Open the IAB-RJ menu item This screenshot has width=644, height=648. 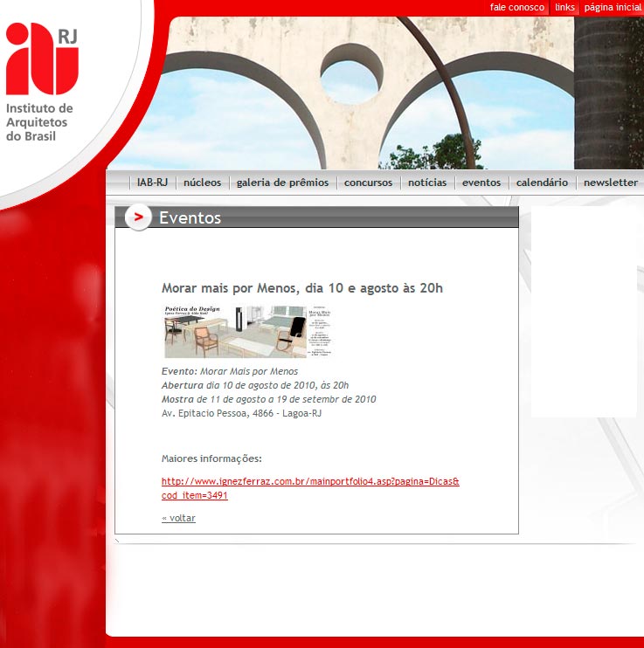152,183
